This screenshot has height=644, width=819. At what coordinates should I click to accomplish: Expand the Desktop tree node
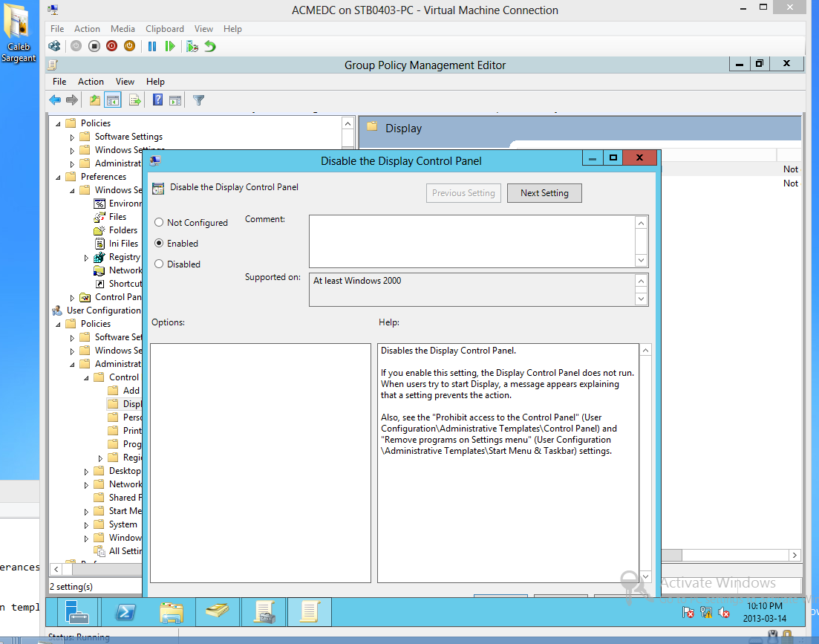86,472
